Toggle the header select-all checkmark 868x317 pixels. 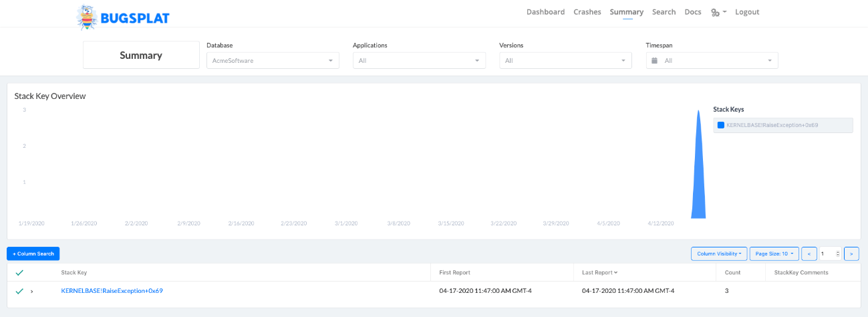click(x=19, y=273)
